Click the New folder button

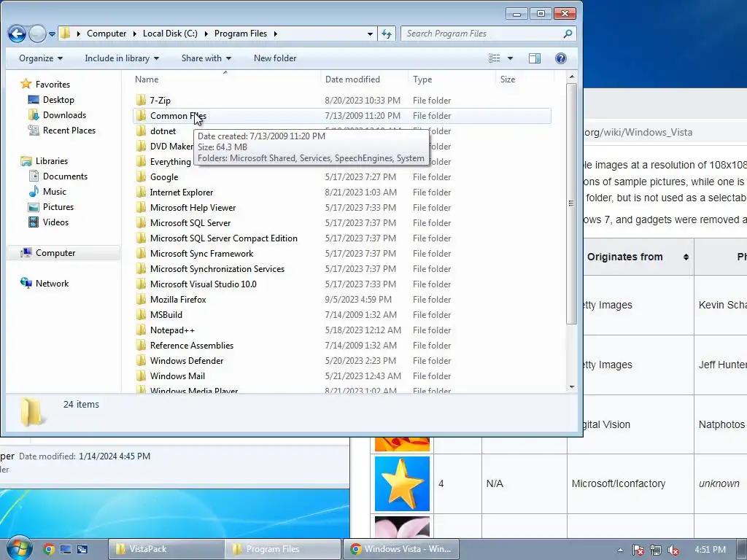click(275, 58)
